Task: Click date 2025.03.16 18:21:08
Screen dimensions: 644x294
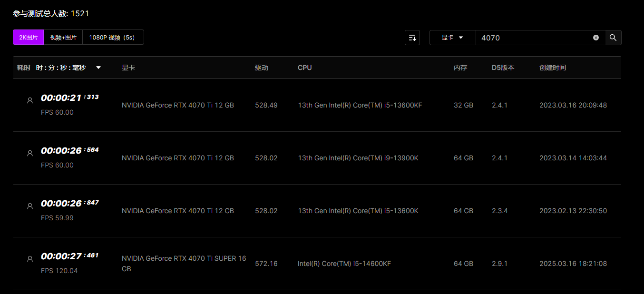Action: (573, 264)
